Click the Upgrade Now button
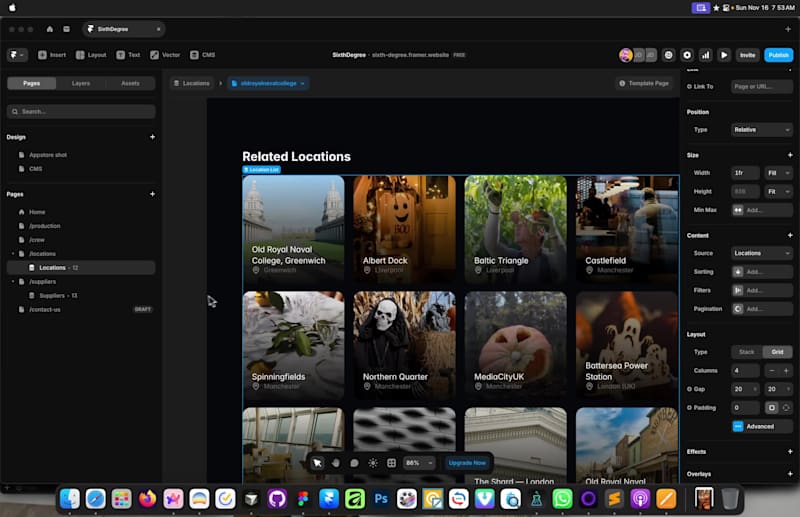The image size is (800, 517). tap(467, 463)
